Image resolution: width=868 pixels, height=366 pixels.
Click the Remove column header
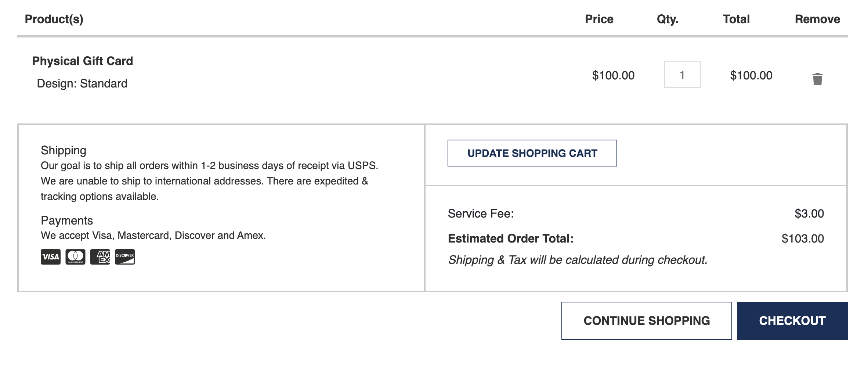(x=817, y=19)
